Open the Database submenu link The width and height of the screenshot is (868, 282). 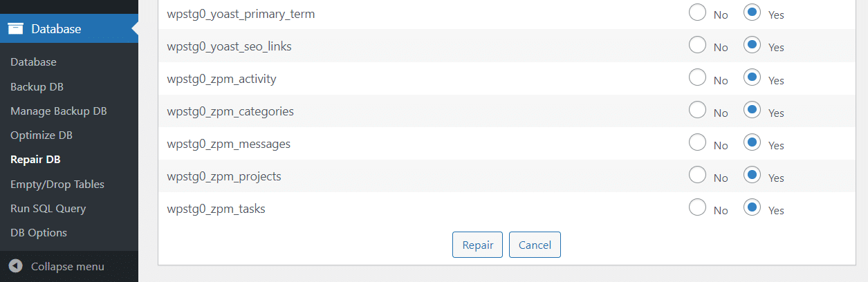(x=33, y=62)
